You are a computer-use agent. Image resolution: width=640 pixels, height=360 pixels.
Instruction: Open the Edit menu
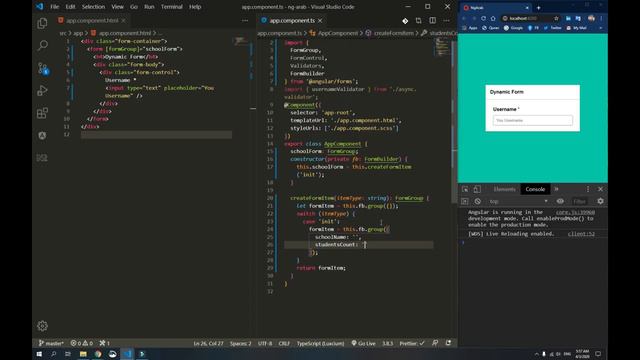[x=70, y=7]
